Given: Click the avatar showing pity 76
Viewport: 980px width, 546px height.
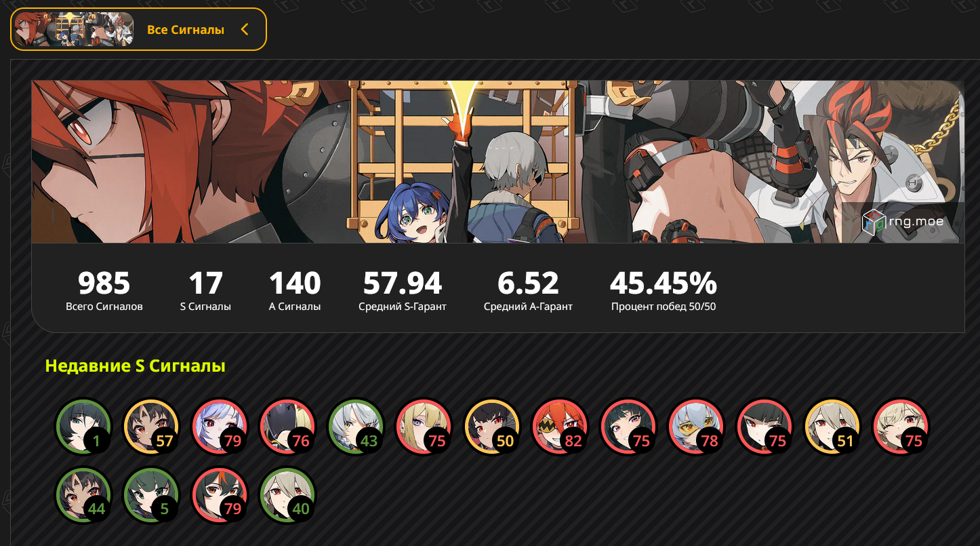Looking at the screenshot, I should click(x=288, y=427).
